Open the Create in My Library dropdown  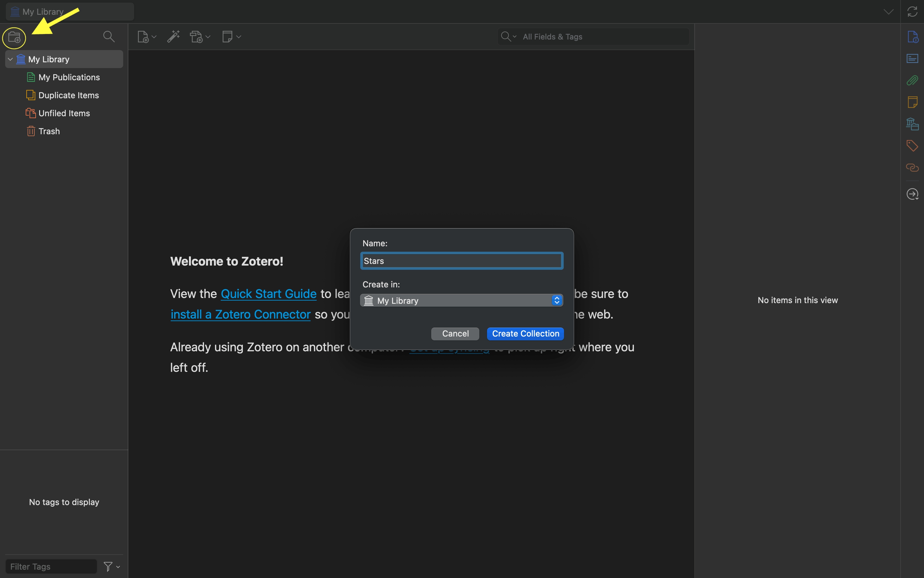click(462, 301)
